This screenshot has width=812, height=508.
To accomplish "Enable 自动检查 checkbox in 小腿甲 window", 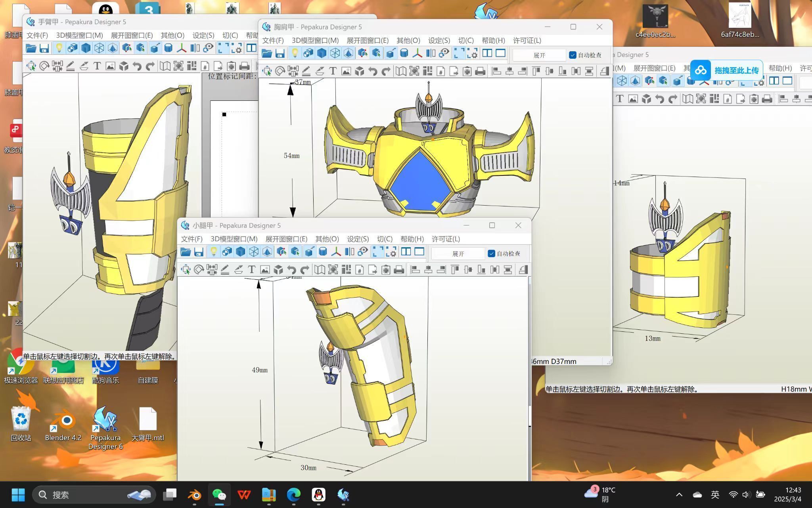I will tap(492, 254).
